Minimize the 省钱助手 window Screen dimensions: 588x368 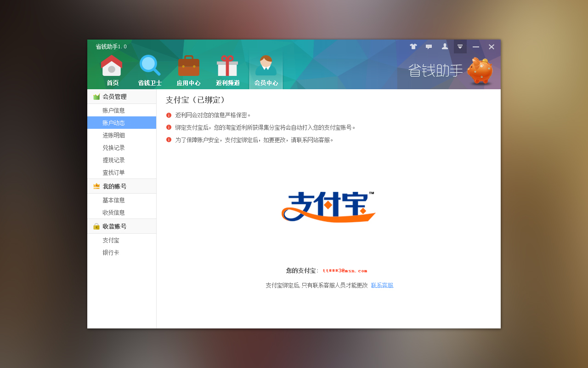coord(476,46)
